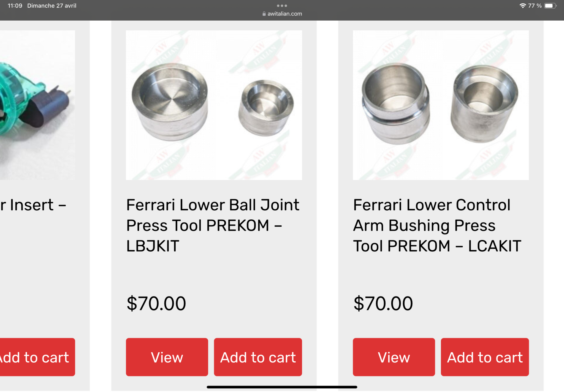Tap the awitalian.com address bar
Image resolution: width=564 pixels, height=392 pixels.
[282, 14]
